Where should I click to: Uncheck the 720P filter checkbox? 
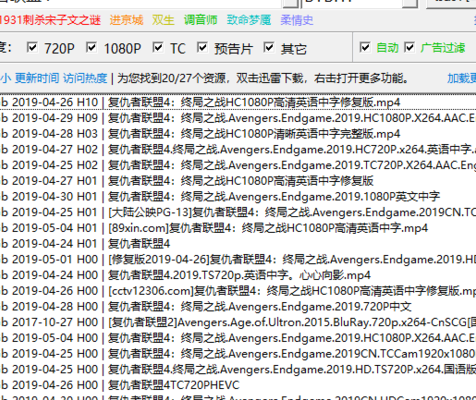click(32, 48)
